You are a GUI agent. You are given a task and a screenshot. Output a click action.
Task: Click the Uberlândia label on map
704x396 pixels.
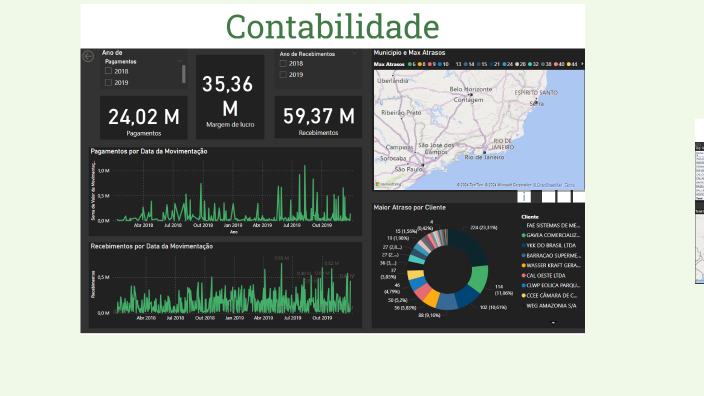pos(393,81)
